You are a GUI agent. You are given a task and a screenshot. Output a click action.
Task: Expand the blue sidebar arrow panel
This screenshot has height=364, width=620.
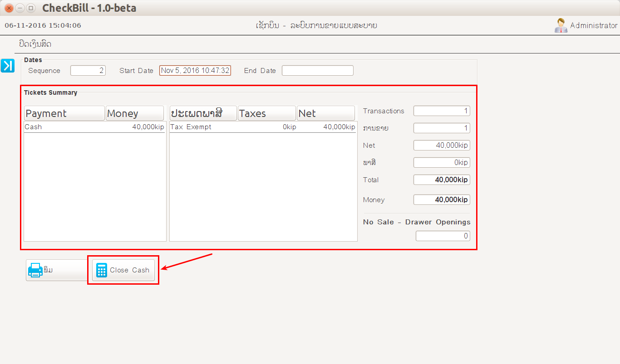(x=8, y=66)
